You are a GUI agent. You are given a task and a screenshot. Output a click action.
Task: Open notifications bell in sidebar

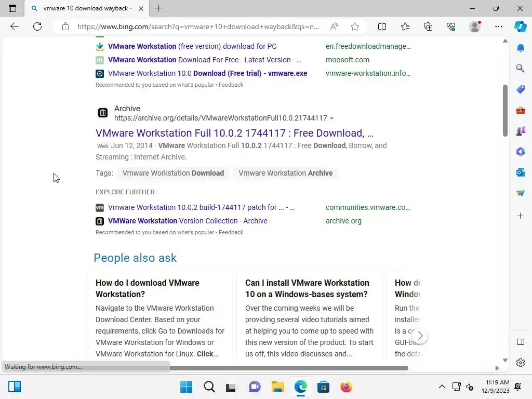click(521, 48)
